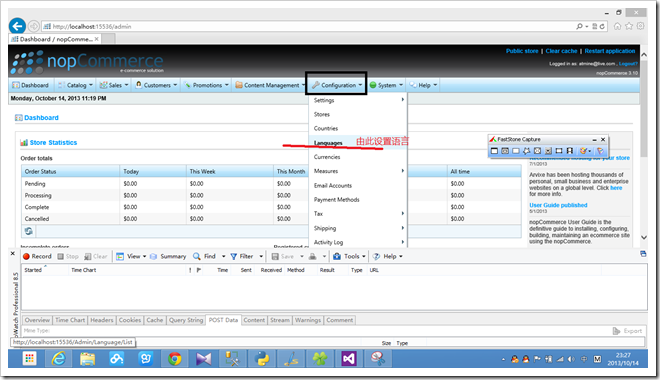This screenshot has width=660, height=380.
Task: Click the Find magnifier in HttpWatch toolbar
Action: click(x=197, y=256)
